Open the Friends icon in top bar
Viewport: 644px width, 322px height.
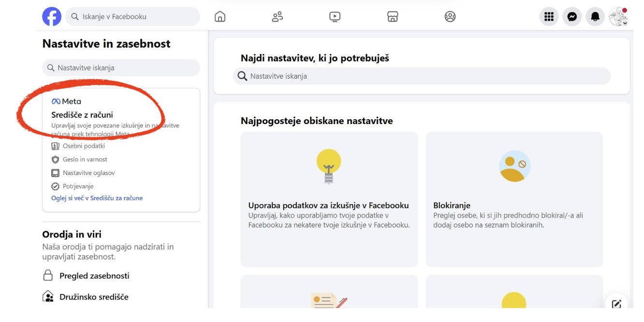(278, 16)
